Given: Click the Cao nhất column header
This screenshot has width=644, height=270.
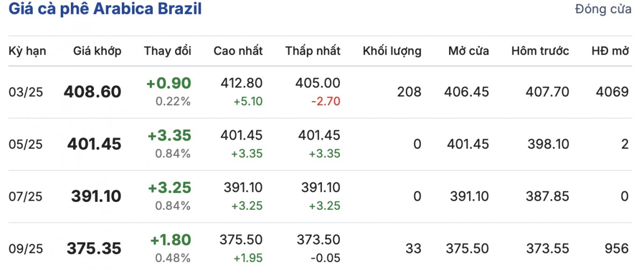Looking at the screenshot, I should [238, 51].
